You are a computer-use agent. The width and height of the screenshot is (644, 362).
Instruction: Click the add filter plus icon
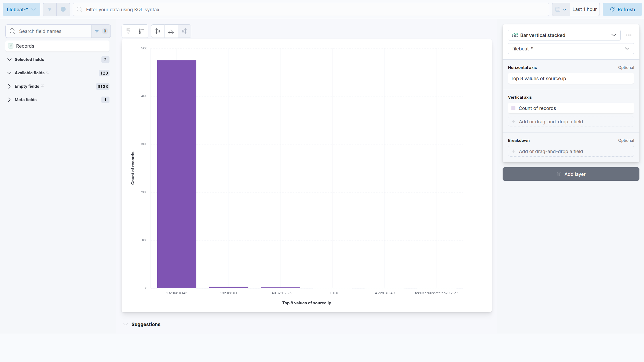63,9
